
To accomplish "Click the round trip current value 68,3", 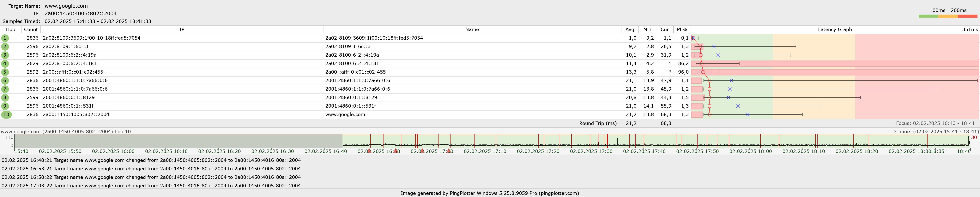I will (666, 123).
